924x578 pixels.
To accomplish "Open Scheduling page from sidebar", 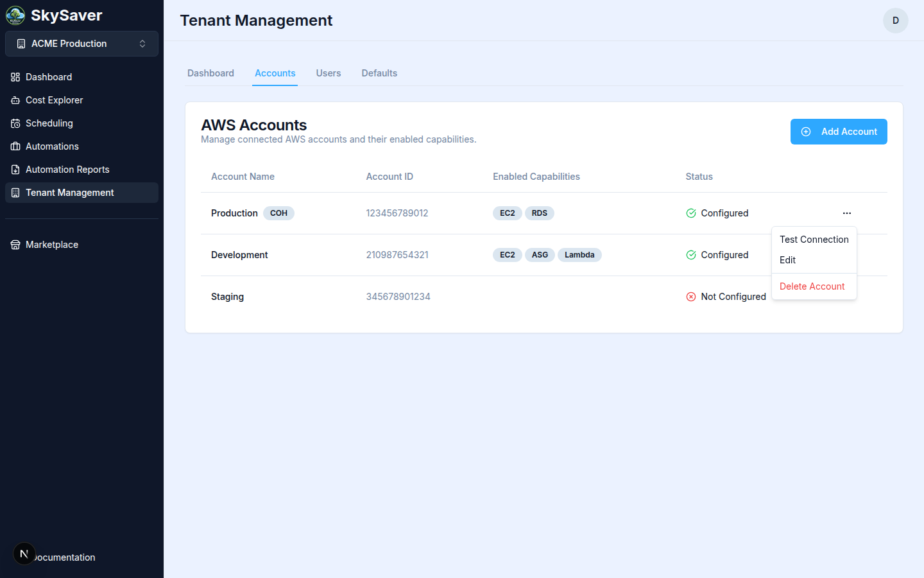I will point(81,123).
